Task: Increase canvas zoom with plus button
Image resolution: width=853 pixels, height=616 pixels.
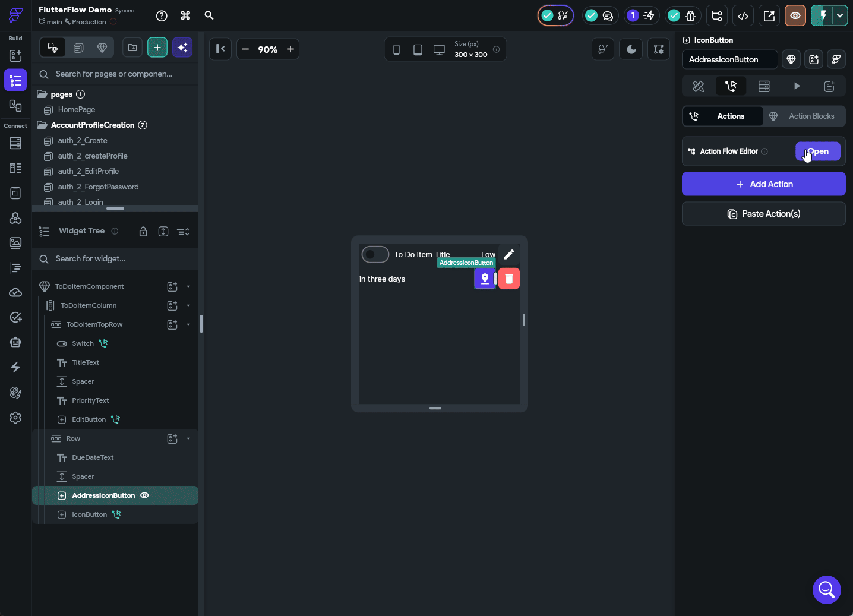Action: pos(290,49)
